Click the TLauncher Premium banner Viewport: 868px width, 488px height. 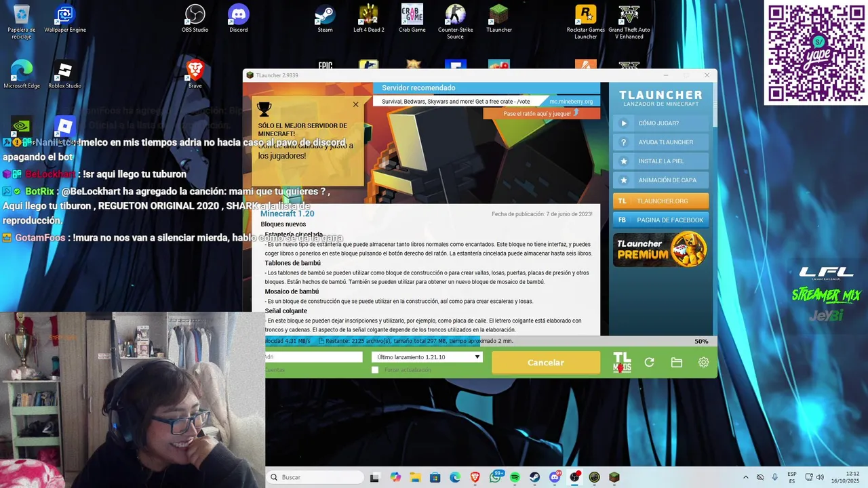pyautogui.click(x=660, y=249)
